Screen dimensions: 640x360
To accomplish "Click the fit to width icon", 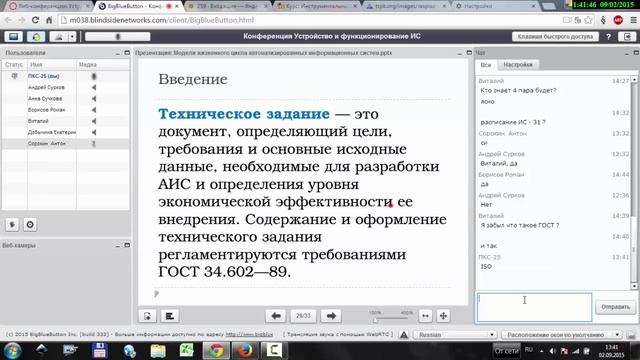I will click(425, 316).
